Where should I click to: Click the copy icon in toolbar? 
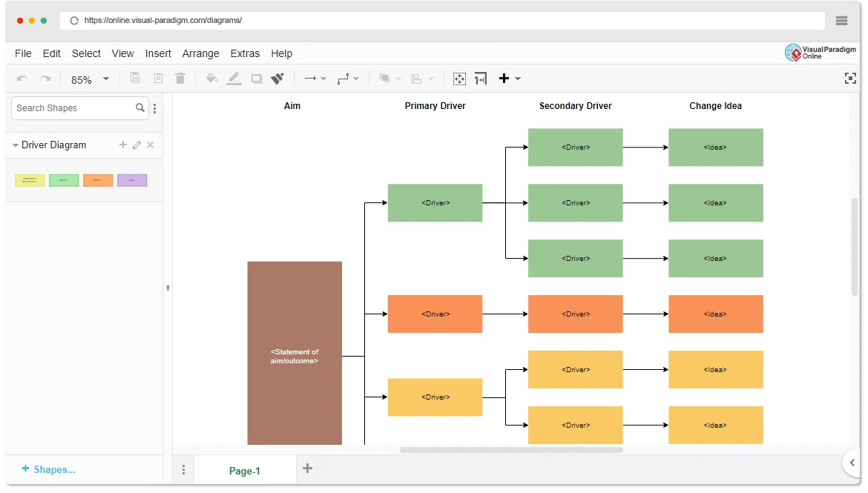tap(135, 78)
